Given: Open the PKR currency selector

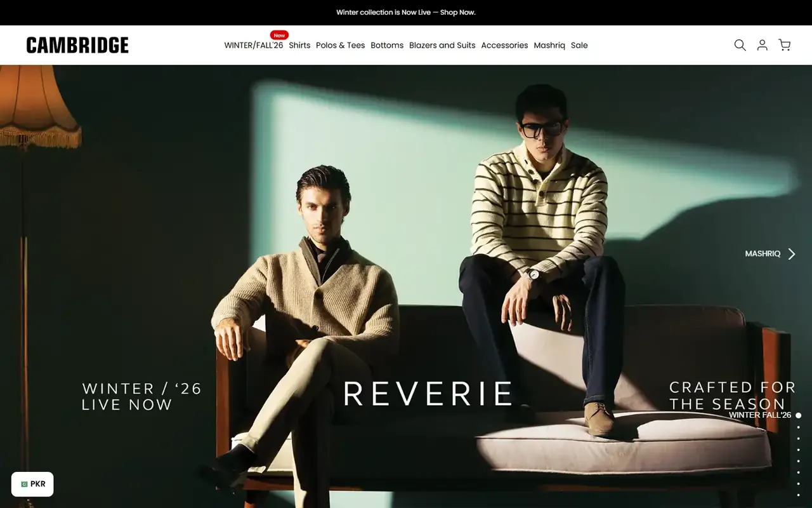Looking at the screenshot, I should coord(32,484).
